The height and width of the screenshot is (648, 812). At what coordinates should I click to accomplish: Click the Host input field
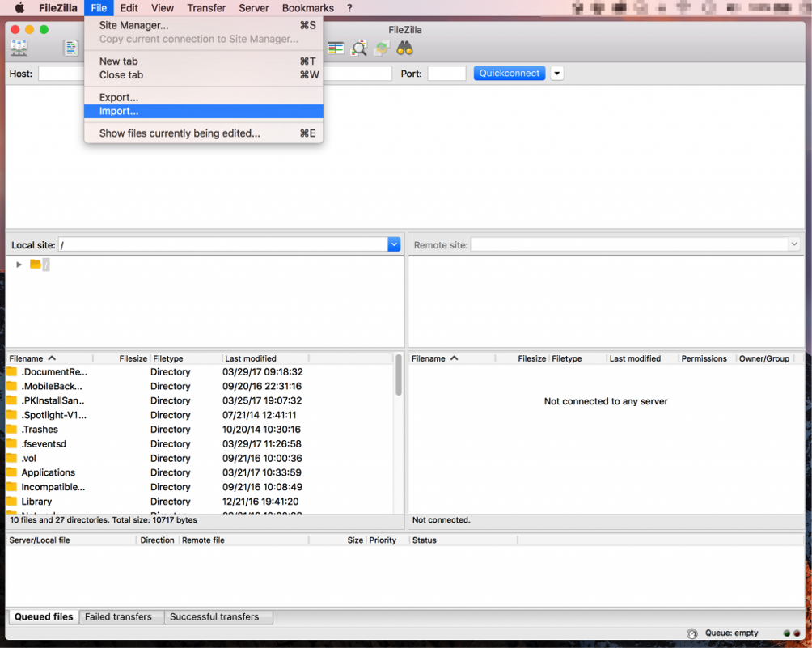coord(61,74)
